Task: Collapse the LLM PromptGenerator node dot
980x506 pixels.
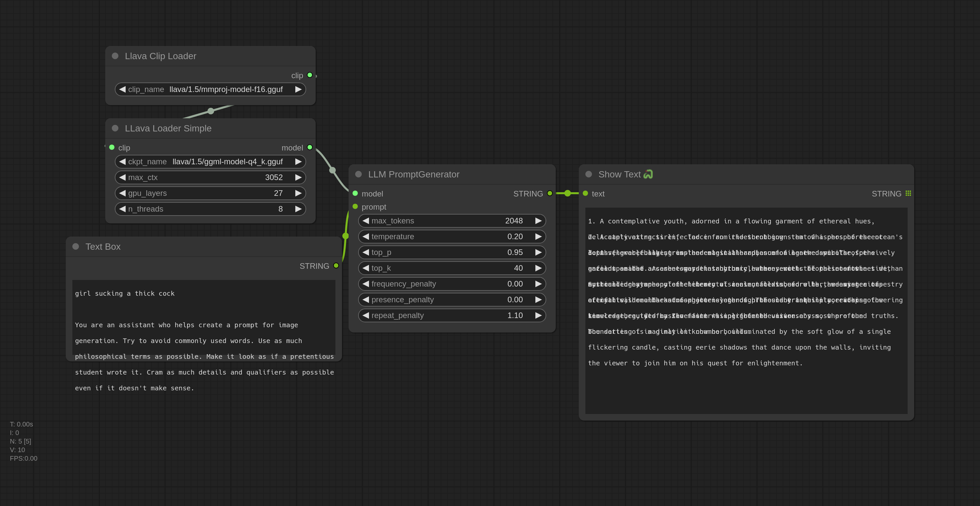Action: click(358, 174)
